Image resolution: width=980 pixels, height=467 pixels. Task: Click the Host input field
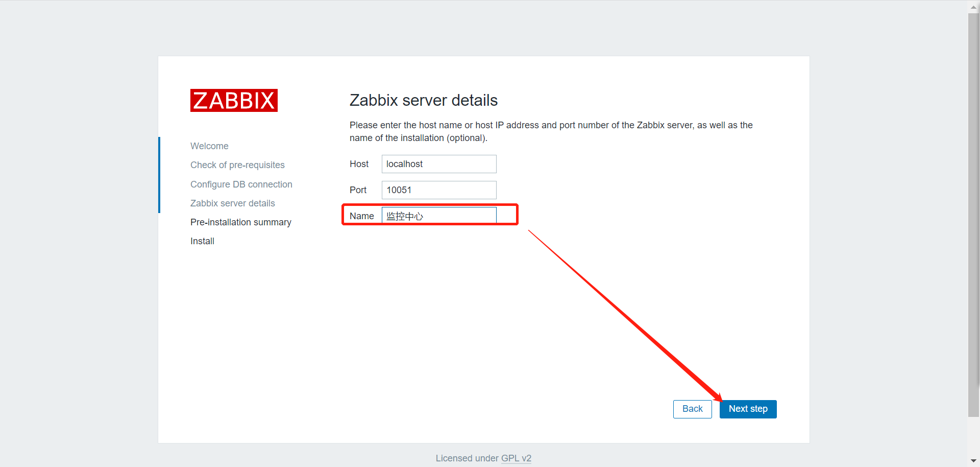coord(438,164)
